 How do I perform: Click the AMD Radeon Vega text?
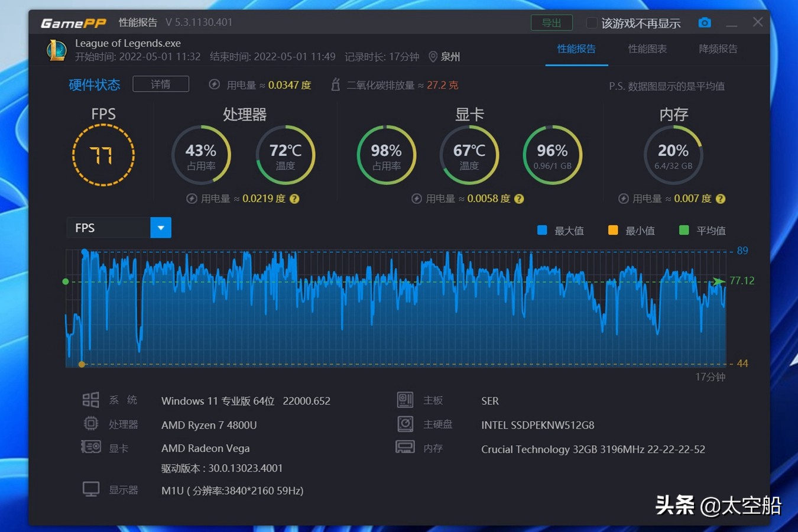(206, 448)
